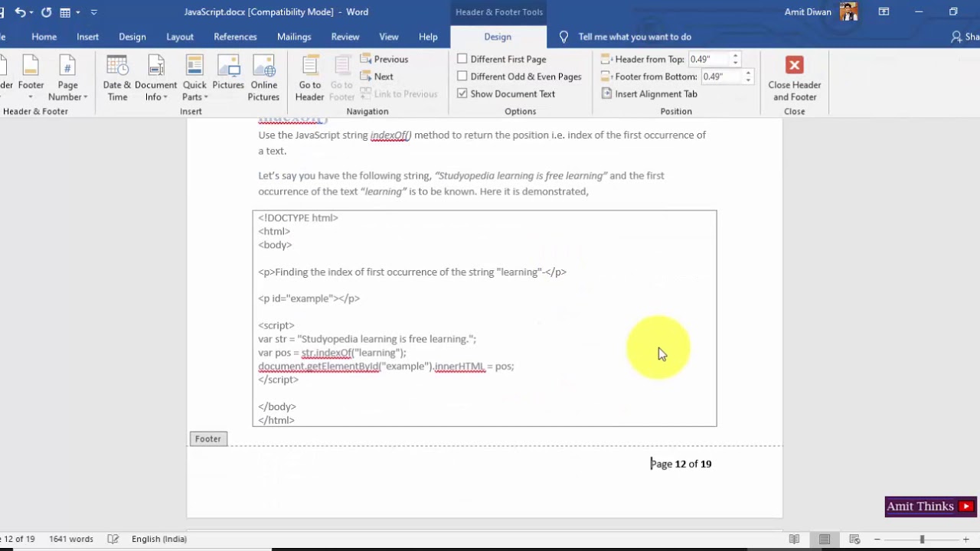Click the proofing errors book icon
Screen dimensions: 980x551
(113, 539)
